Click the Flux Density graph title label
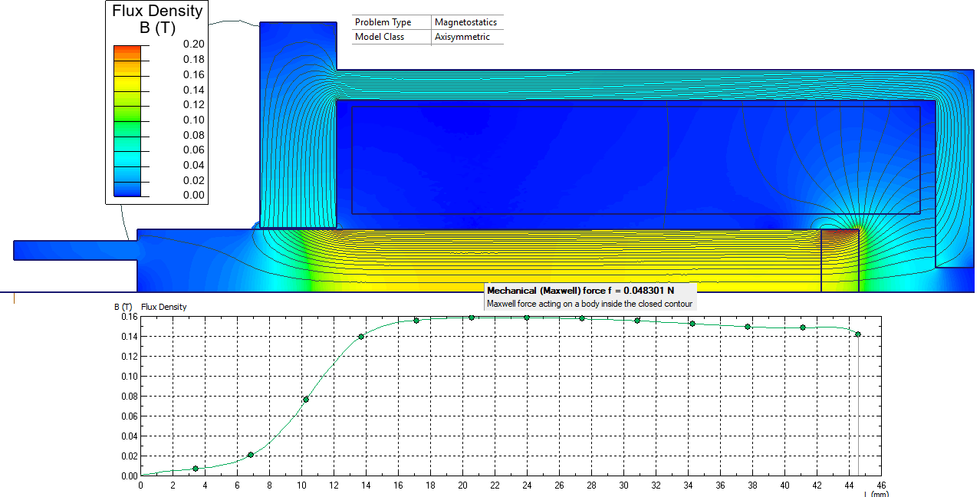Image resolution: width=980 pixels, height=497 pixels. (164, 307)
